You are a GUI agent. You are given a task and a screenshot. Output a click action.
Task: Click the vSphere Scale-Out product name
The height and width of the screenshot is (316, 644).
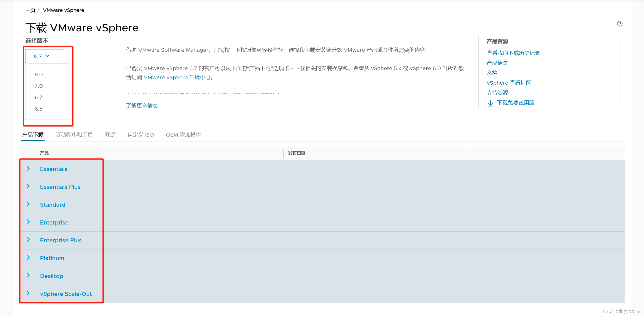[66, 294]
